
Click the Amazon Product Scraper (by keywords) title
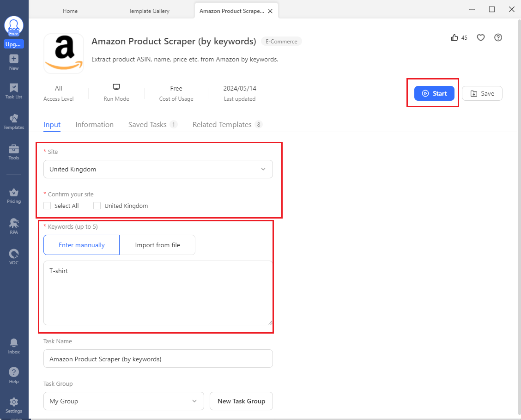coord(174,41)
